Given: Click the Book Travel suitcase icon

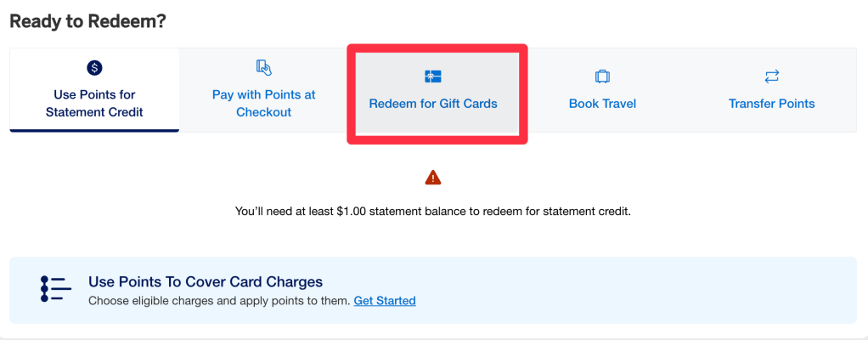Looking at the screenshot, I should [x=602, y=76].
